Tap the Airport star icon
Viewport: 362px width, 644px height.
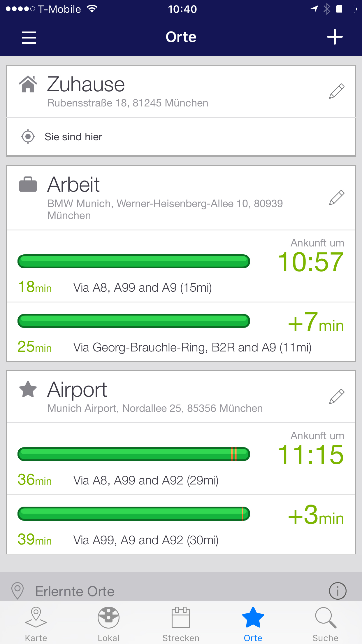28,389
